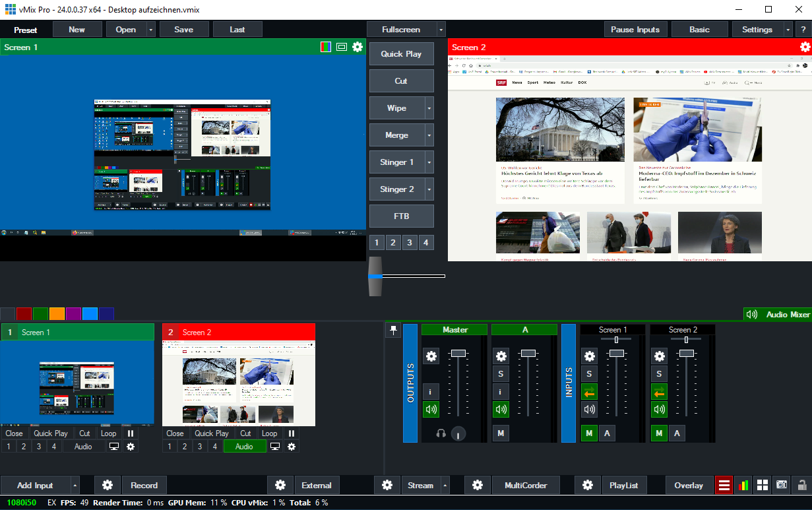
Task: Click the Quick Play transition button
Action: coord(401,54)
